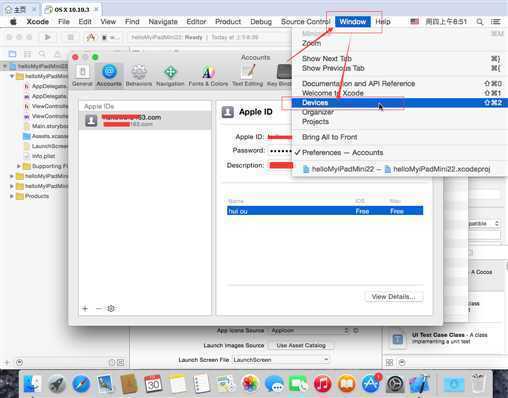Open the Source Control menu

[306, 22]
